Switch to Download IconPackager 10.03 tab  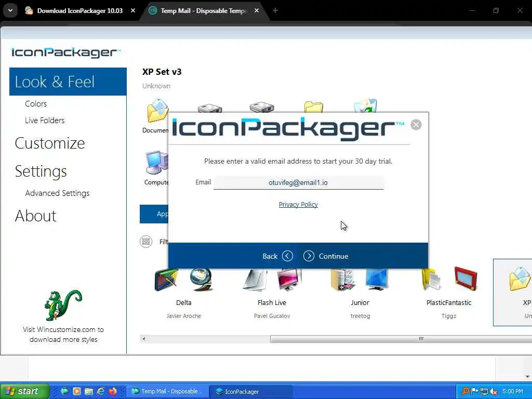point(79,11)
